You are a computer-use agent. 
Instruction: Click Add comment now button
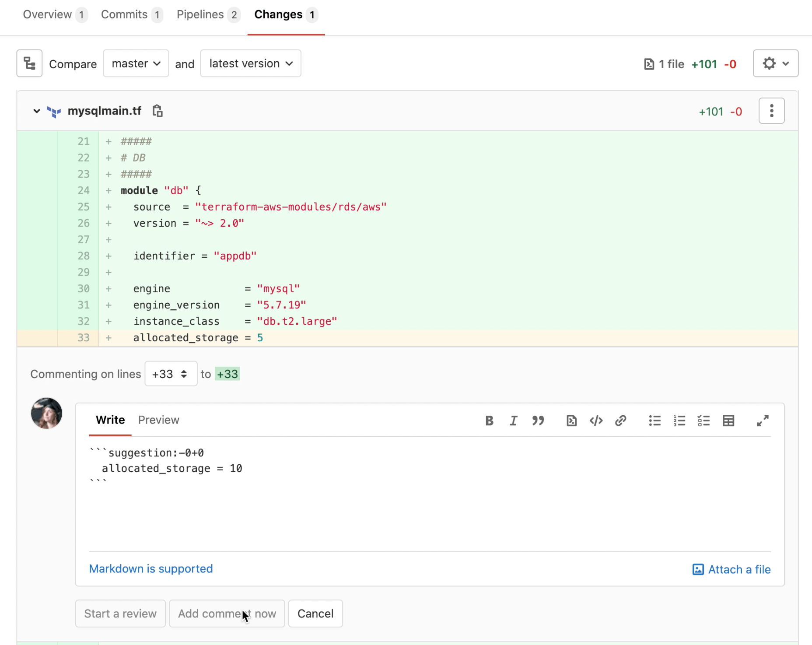[227, 613]
